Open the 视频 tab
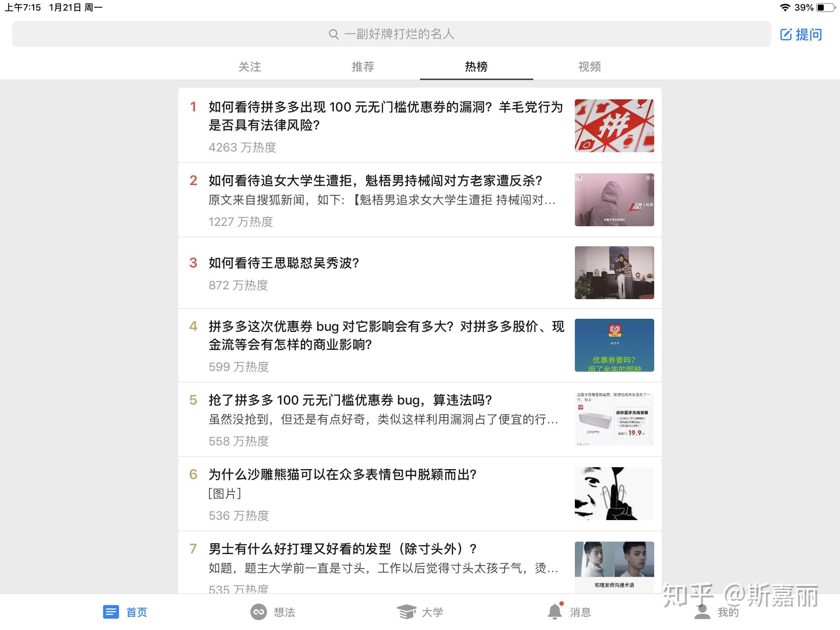This screenshot has width=840, height=630. 589,66
